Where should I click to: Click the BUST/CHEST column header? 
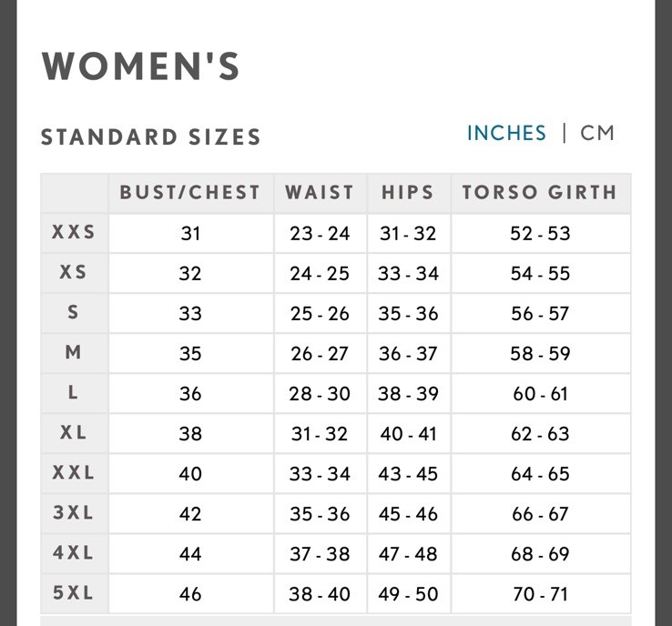point(190,192)
